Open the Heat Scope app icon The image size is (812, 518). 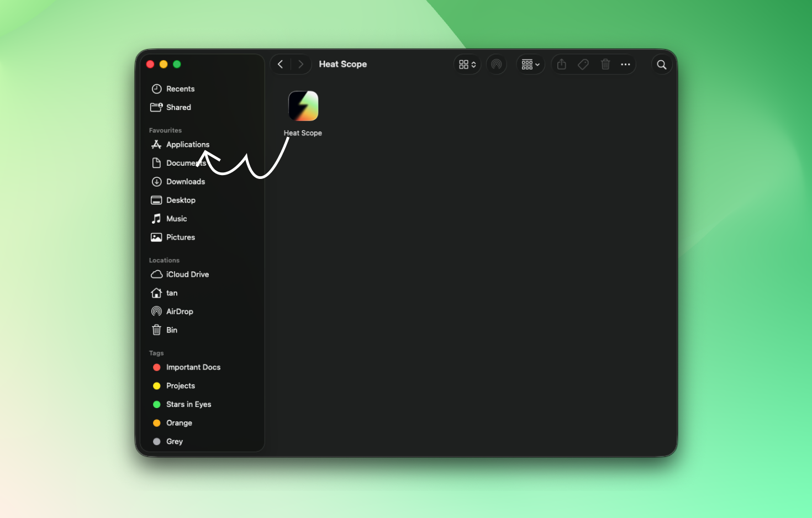tap(303, 105)
